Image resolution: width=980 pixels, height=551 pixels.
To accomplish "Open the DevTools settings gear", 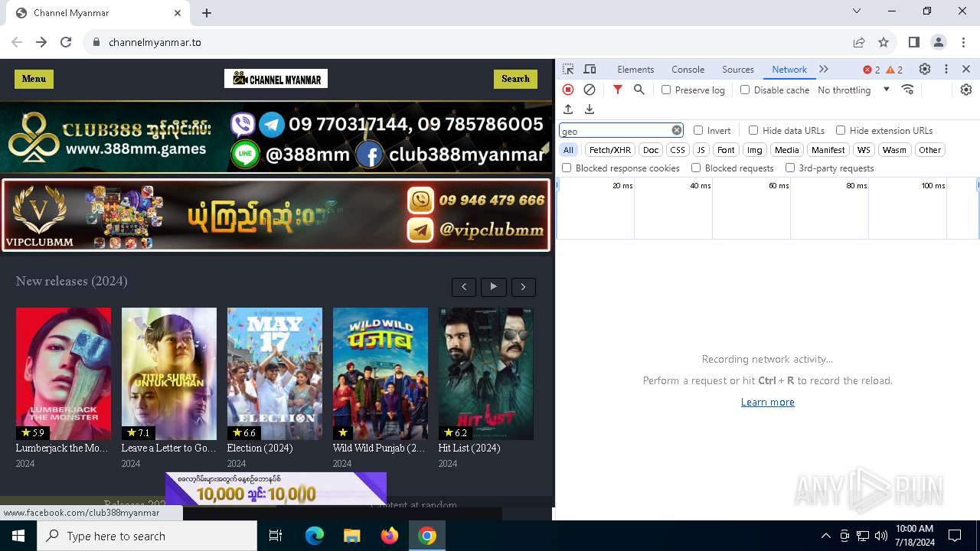I will coord(925,69).
